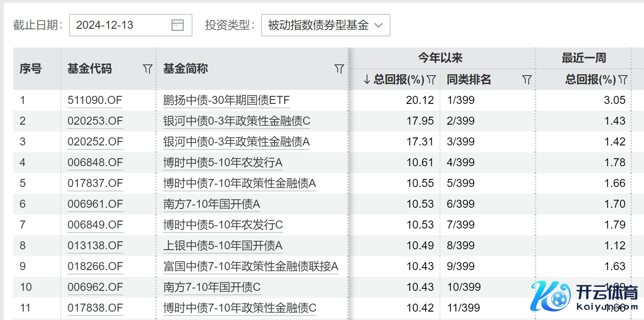This screenshot has width=644, height=320.
Task: Open fund 南方7-10年国开债A
Action: click(212, 204)
